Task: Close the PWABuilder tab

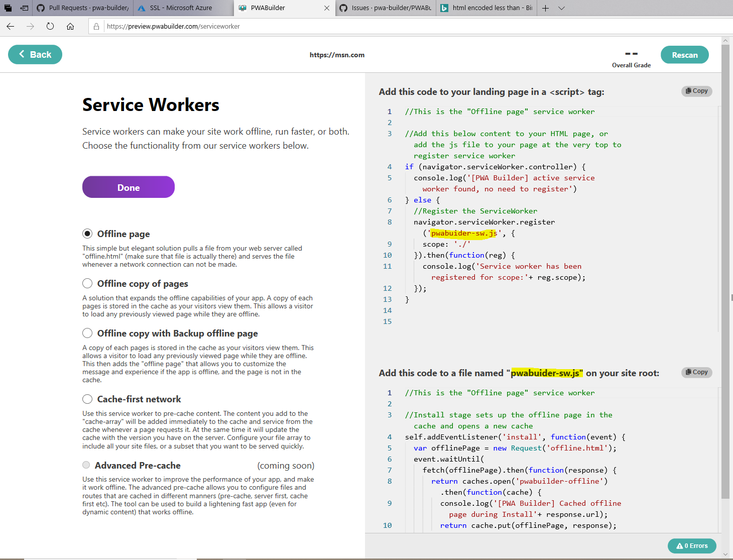Action: [327, 8]
